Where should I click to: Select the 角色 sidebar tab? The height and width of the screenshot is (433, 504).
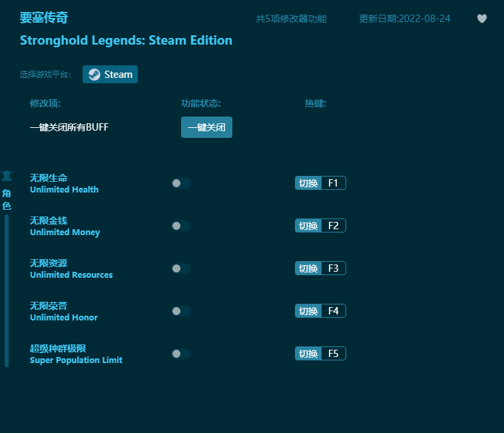pos(7,199)
